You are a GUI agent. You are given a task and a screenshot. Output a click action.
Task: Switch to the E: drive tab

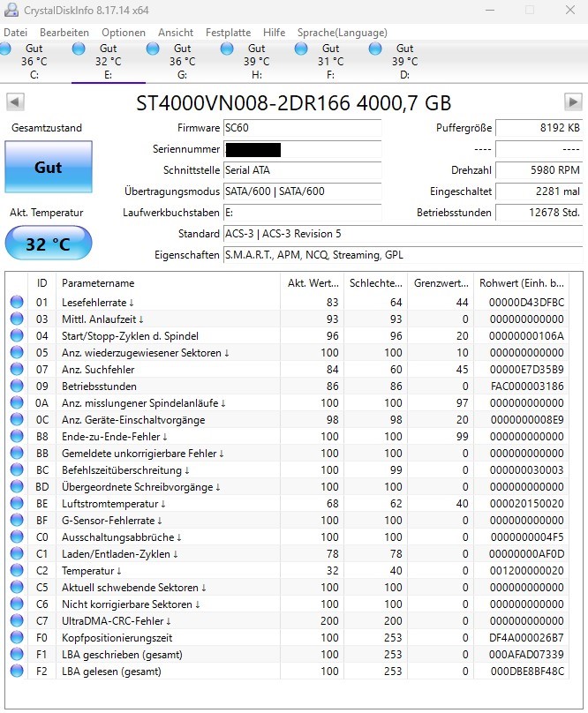pyautogui.click(x=109, y=62)
